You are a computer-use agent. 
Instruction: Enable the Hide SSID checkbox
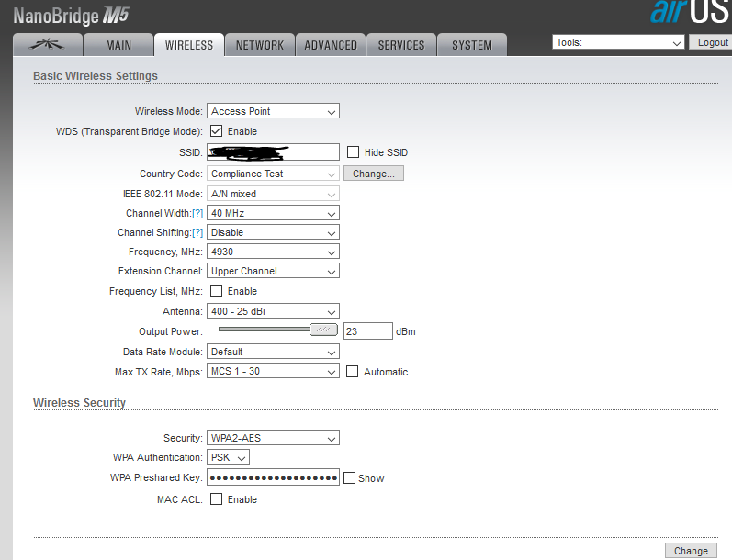pos(354,152)
